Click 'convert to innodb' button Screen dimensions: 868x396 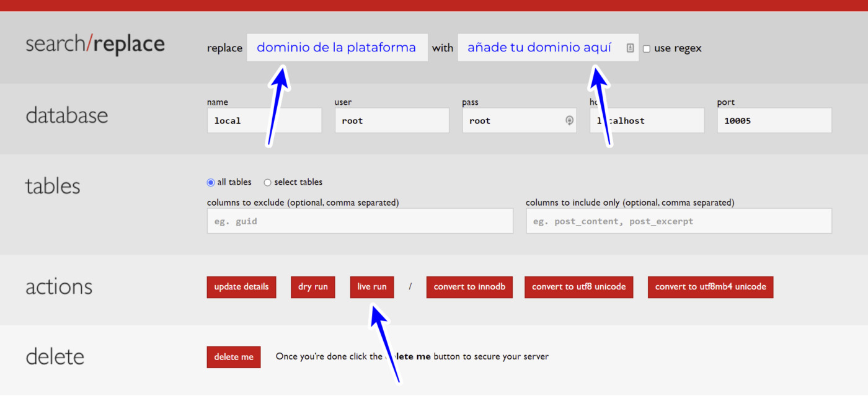coord(469,287)
